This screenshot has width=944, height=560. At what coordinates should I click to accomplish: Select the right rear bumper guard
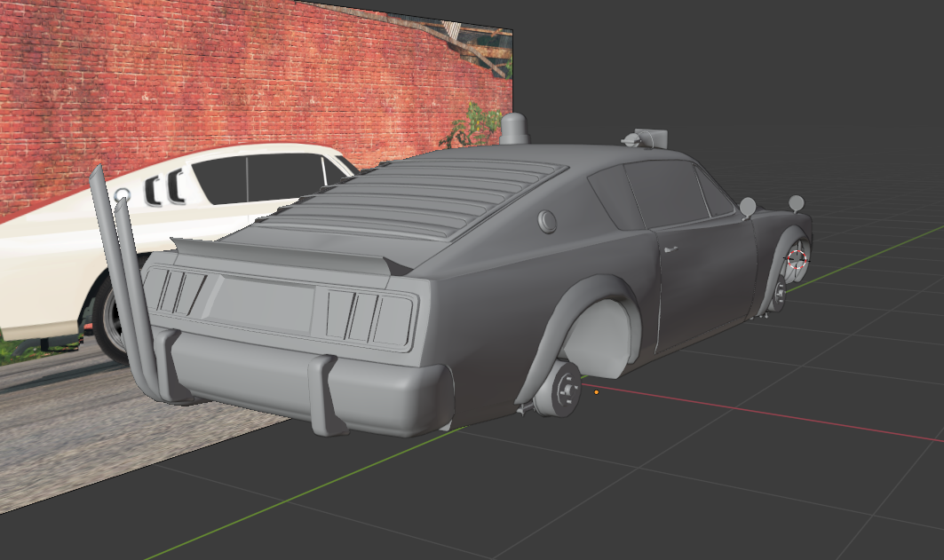click(x=325, y=395)
